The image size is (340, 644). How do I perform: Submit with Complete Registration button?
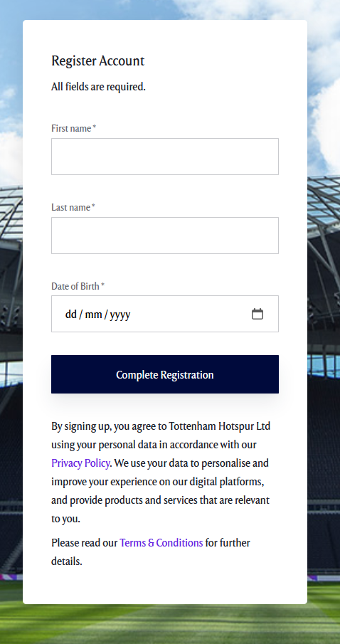click(x=164, y=374)
